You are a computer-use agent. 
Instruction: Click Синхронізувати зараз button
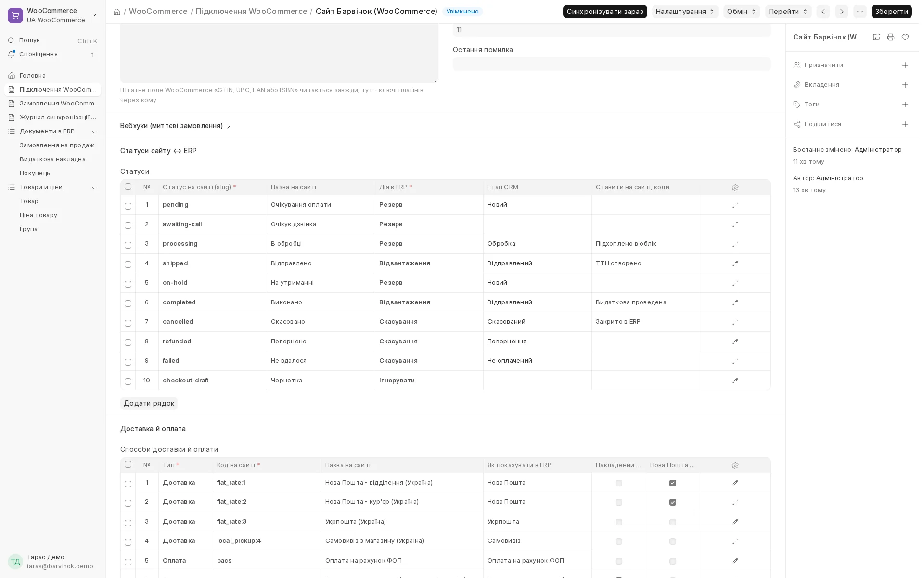605,12
